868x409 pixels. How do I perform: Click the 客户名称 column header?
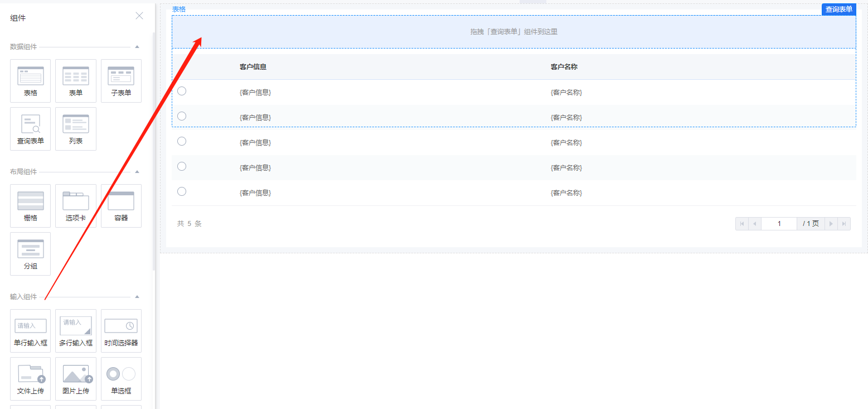pos(564,67)
